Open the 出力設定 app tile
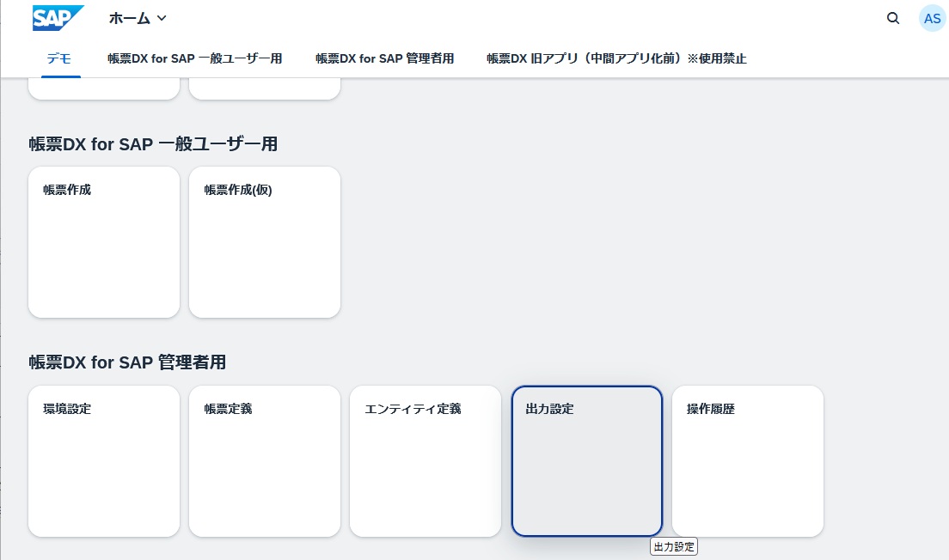 click(x=587, y=460)
